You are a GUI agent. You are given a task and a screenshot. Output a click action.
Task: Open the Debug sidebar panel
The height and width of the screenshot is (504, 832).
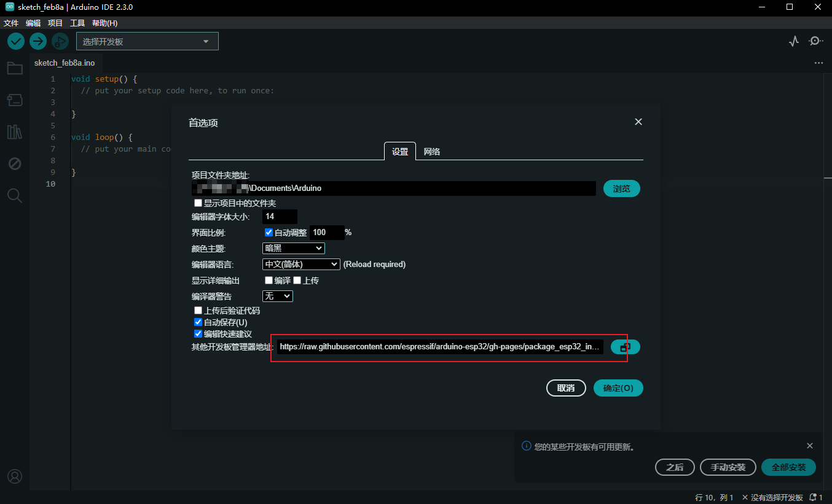coord(15,164)
